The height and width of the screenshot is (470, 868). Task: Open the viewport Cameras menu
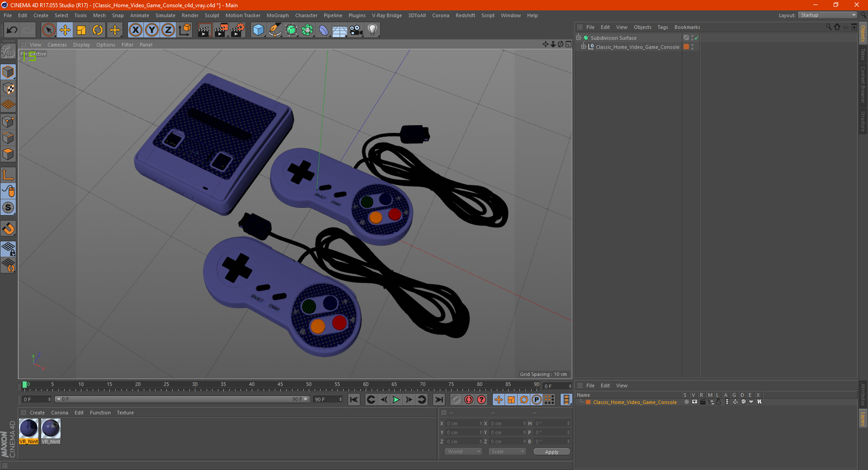coord(57,45)
